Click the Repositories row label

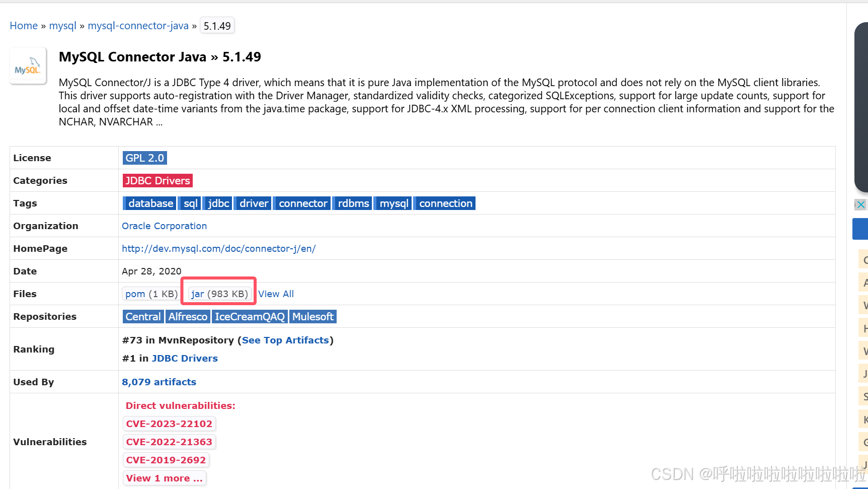45,317
